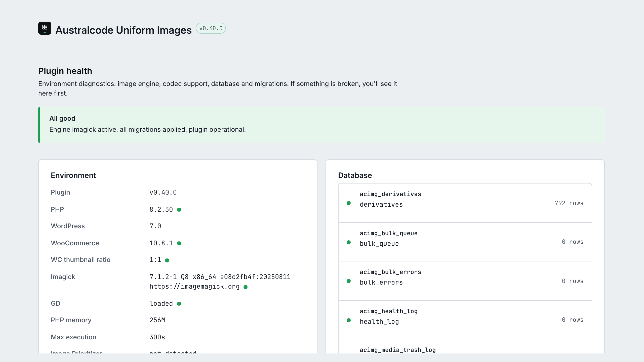This screenshot has width=644, height=362.
Task: Click the 0 rows count for bulk_errors
Action: click(573, 281)
